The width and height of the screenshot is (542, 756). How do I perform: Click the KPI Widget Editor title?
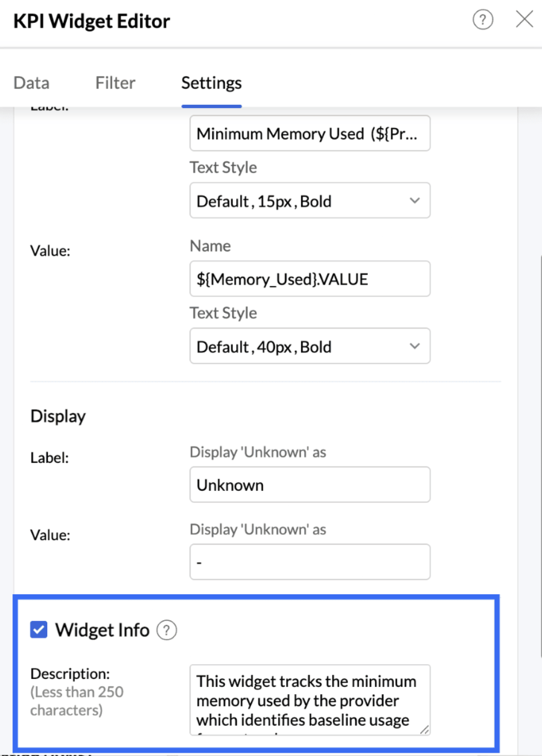point(92,21)
